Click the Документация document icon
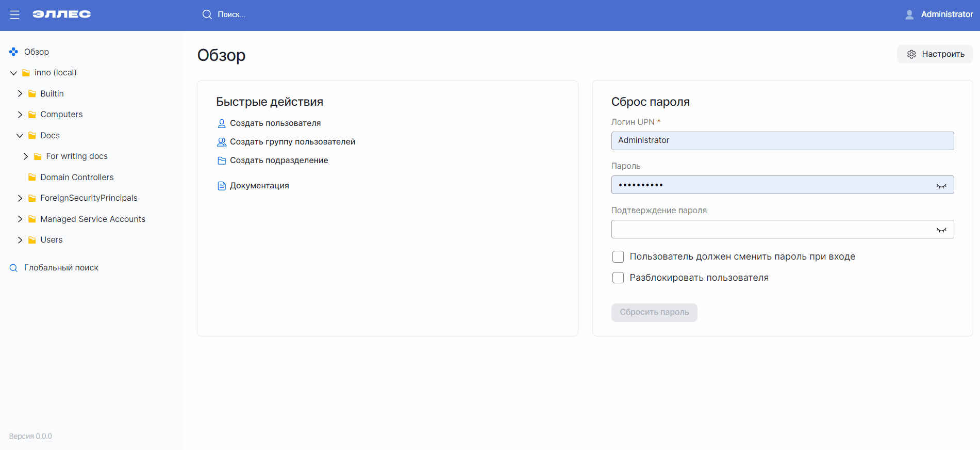This screenshot has width=980, height=450. click(222, 186)
